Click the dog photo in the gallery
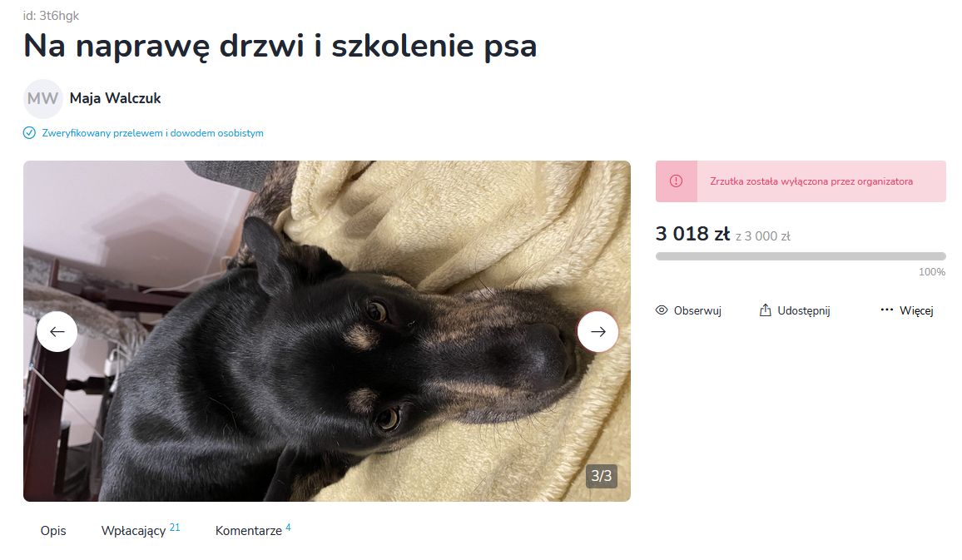The height and width of the screenshot is (560, 962). (327, 331)
